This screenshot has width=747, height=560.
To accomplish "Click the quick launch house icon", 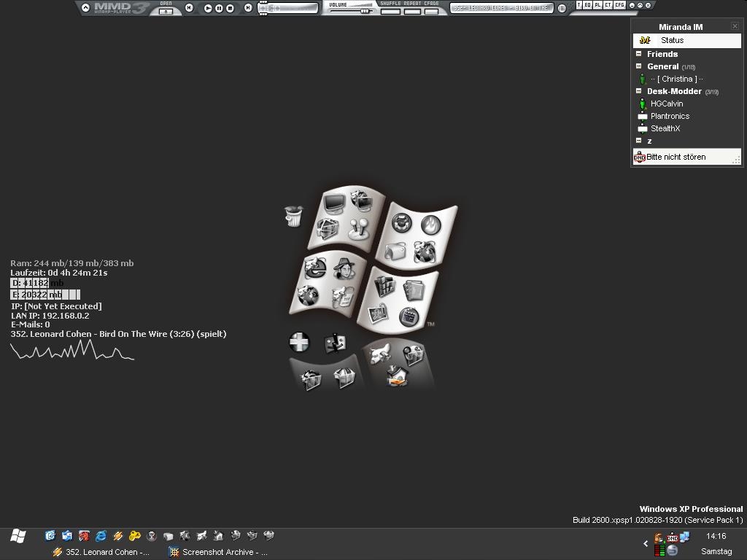I will tap(219, 536).
